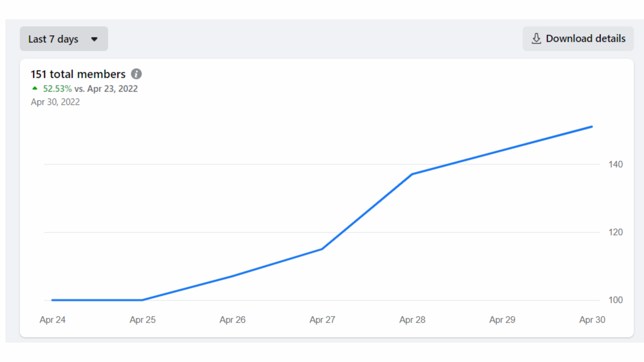Click the Apr 29 axis label
Viewport: 644px width, 362px height.
point(502,320)
